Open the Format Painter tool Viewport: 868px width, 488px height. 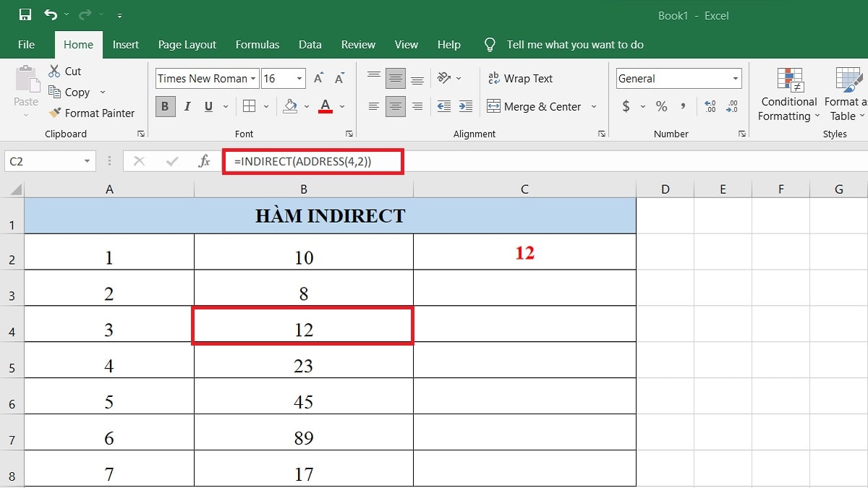tap(92, 114)
